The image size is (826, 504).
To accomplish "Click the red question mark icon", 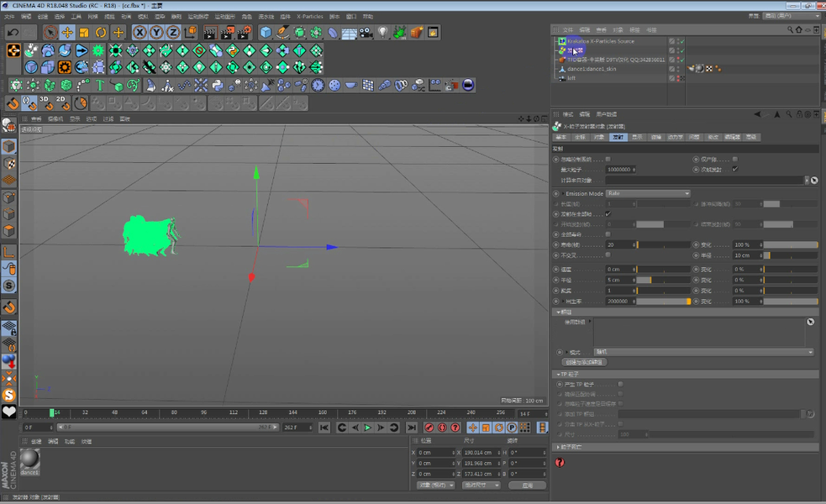I will pyautogui.click(x=560, y=462).
